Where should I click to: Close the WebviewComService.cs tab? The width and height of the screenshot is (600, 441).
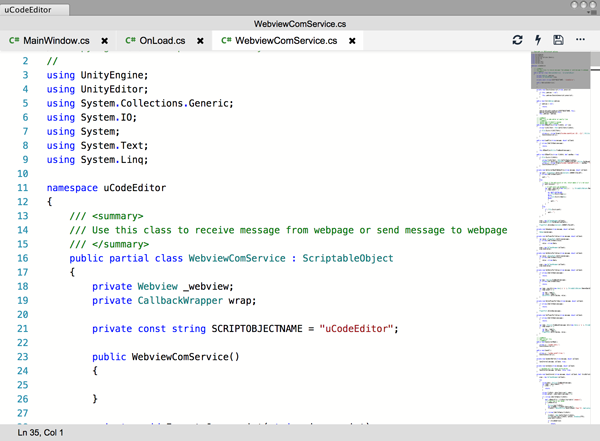[x=352, y=41]
